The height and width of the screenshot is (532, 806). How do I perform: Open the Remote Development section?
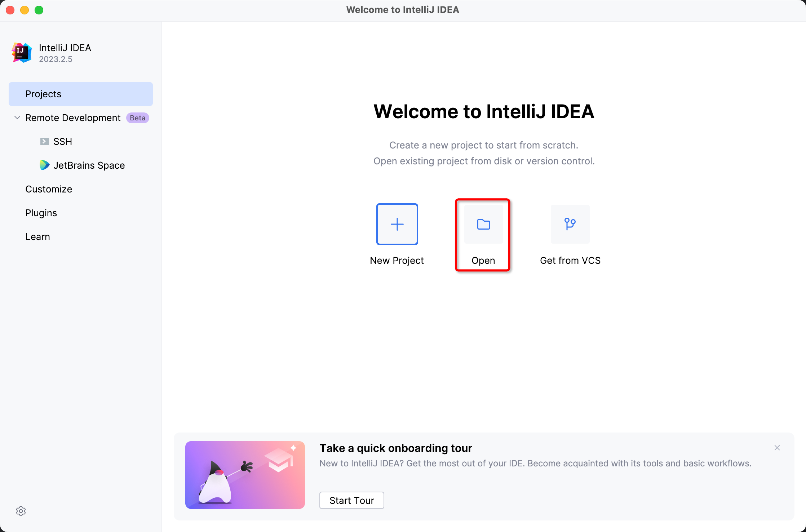pos(73,118)
